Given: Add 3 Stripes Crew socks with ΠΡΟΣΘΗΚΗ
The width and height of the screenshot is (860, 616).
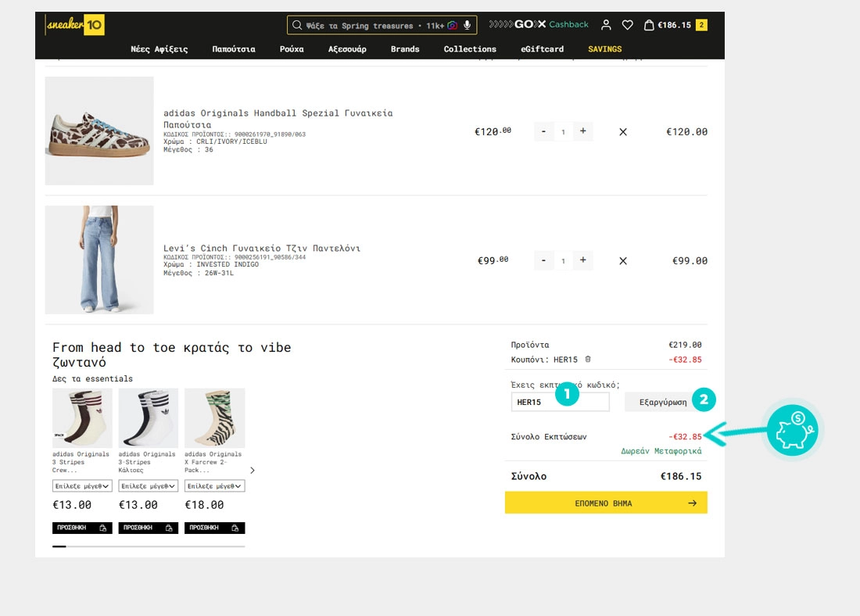Looking at the screenshot, I should point(82,528).
